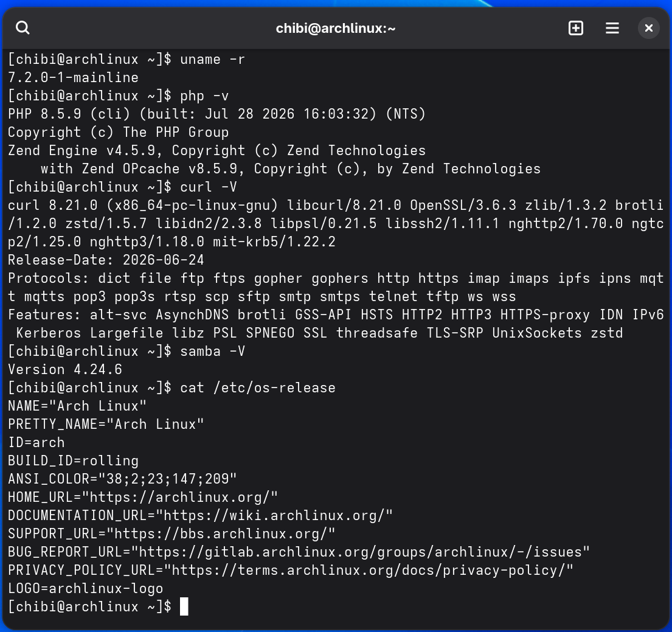Select kernel version 7.2.0-1-mainline text
672x632 pixels.
click(x=74, y=78)
